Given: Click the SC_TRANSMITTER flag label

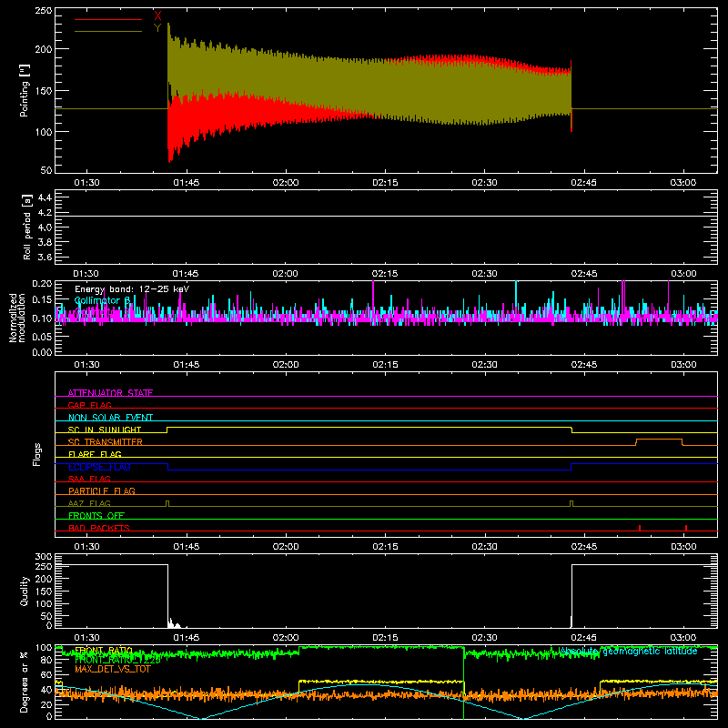Looking at the screenshot, I should (x=106, y=442).
